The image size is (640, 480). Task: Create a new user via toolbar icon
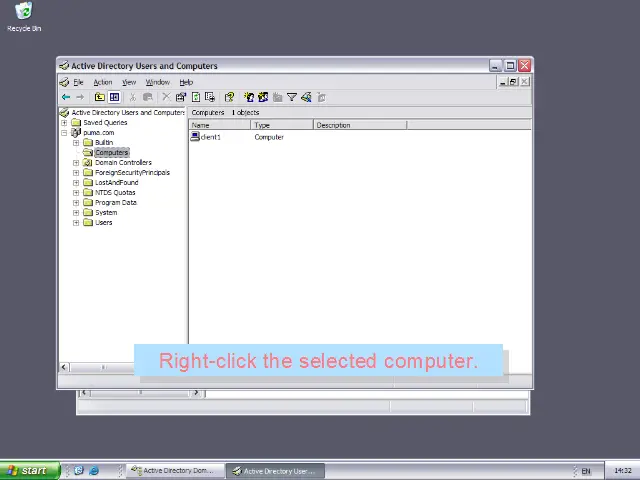coord(249,97)
